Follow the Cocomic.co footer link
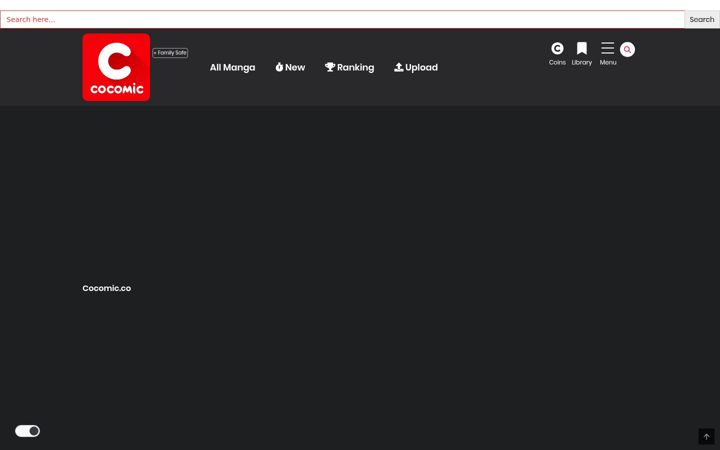The height and width of the screenshot is (450, 720). [107, 288]
